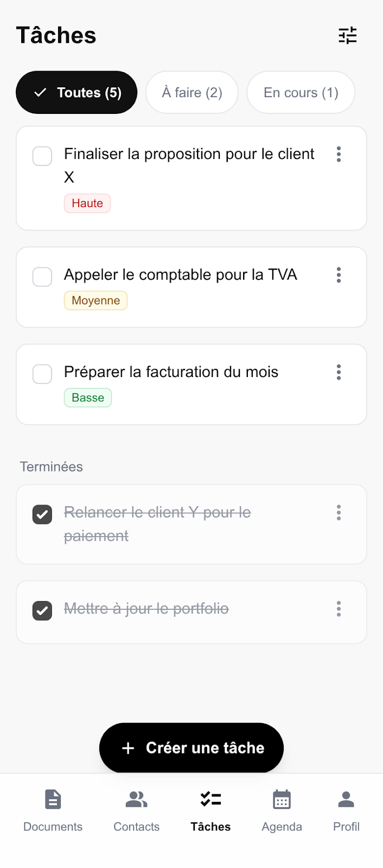Open the task filter settings icon

click(x=348, y=35)
